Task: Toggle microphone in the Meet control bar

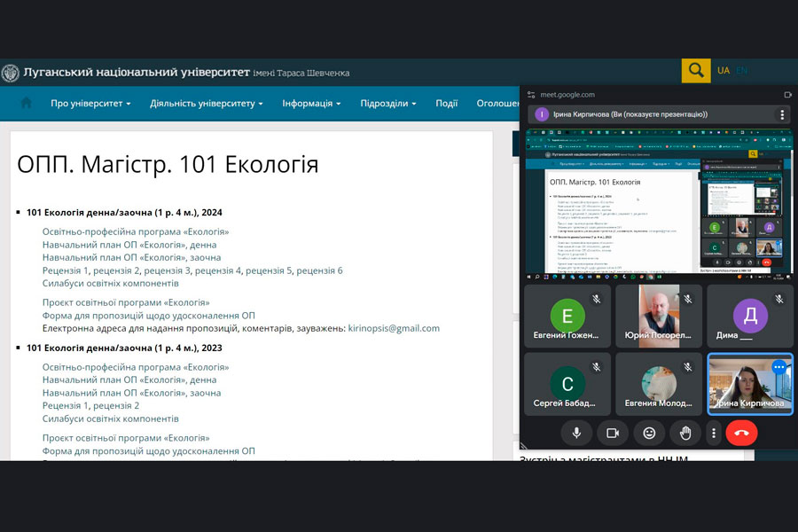Action: 576,433
